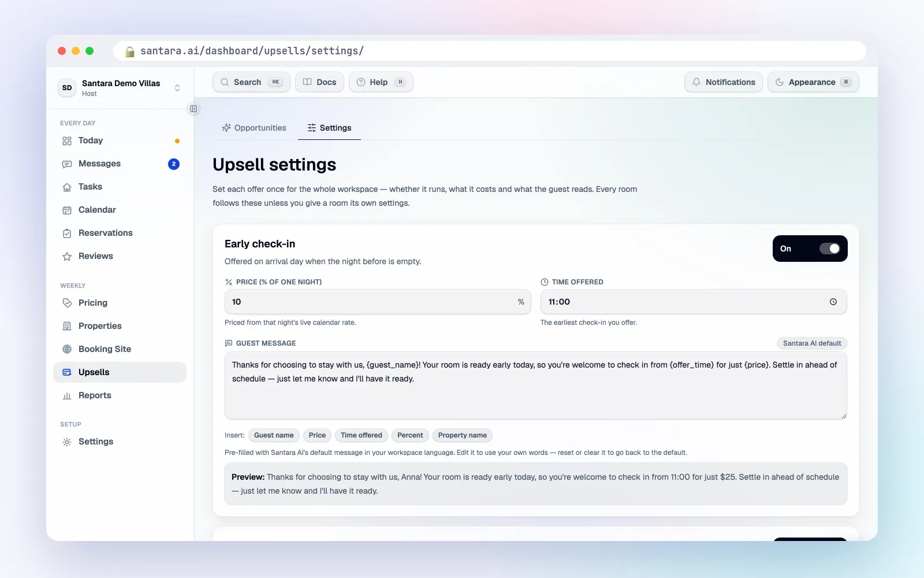Open Reservations in sidebar

pyautogui.click(x=120, y=233)
